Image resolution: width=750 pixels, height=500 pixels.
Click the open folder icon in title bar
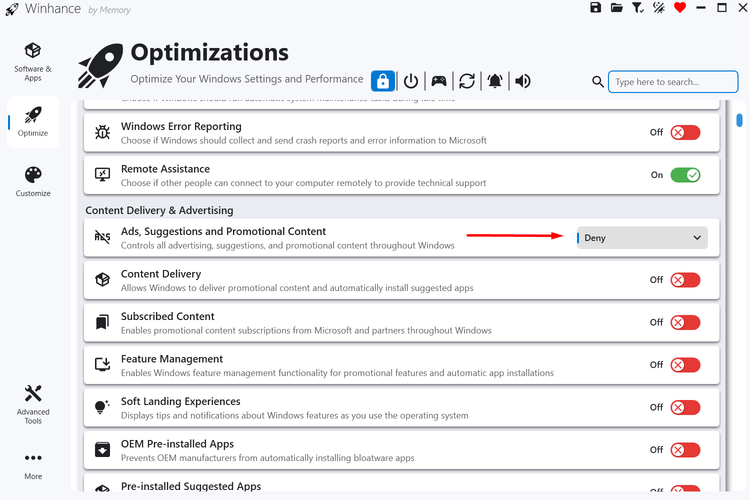(617, 8)
